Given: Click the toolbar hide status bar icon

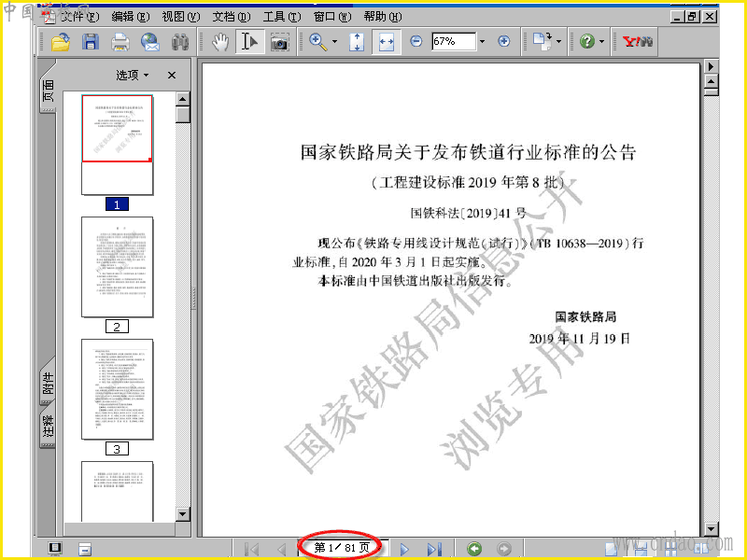Looking at the screenshot, I should [84, 549].
